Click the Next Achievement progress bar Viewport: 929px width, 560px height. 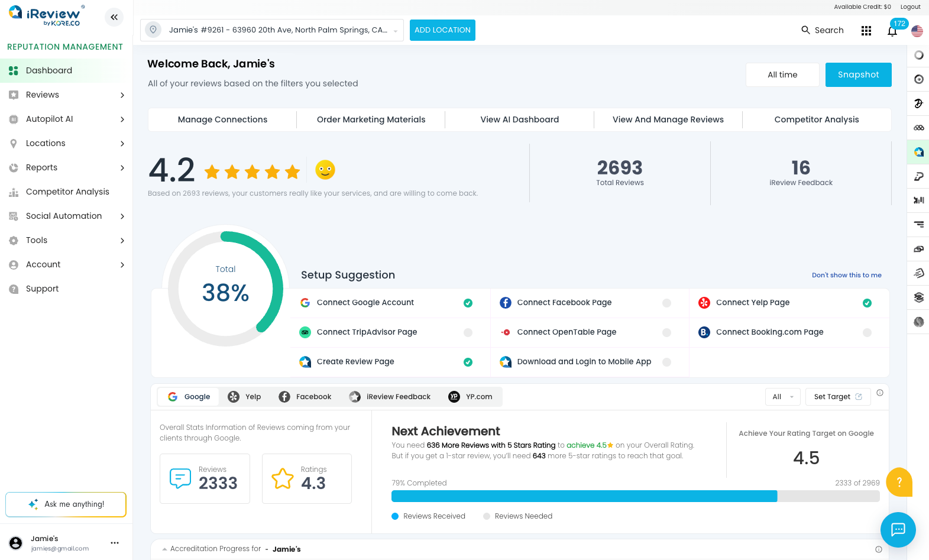click(x=635, y=496)
